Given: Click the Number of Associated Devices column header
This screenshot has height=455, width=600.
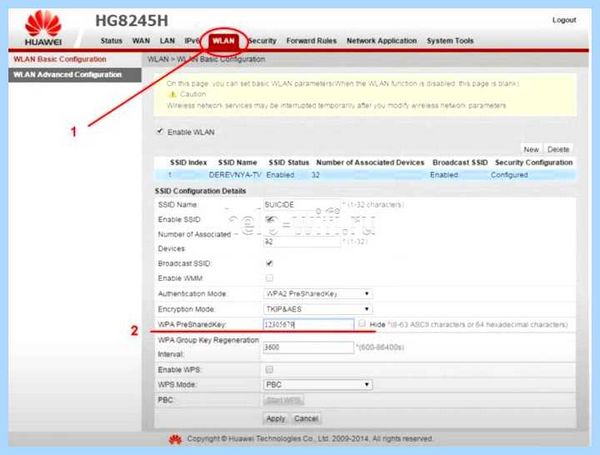Looking at the screenshot, I should coord(370,163).
